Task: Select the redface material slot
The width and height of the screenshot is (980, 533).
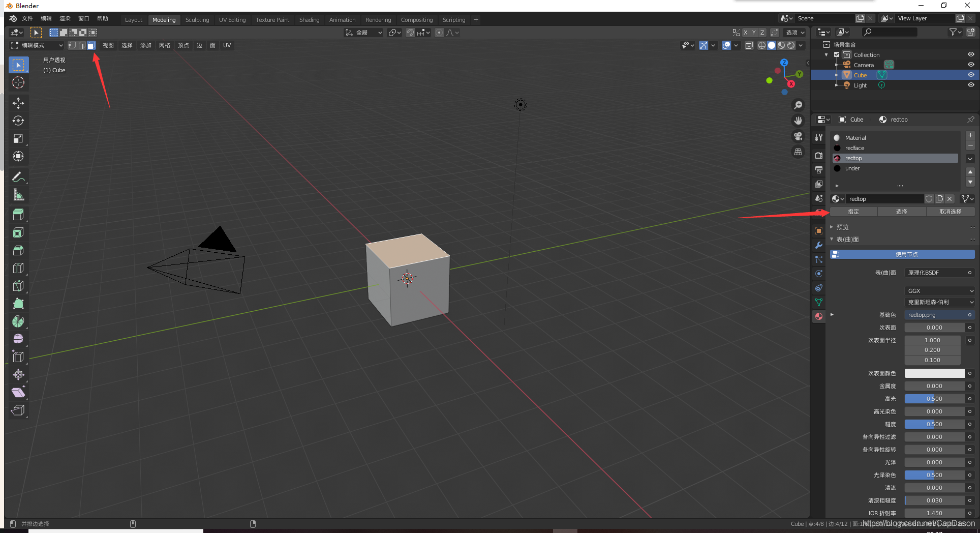Action: 895,148
